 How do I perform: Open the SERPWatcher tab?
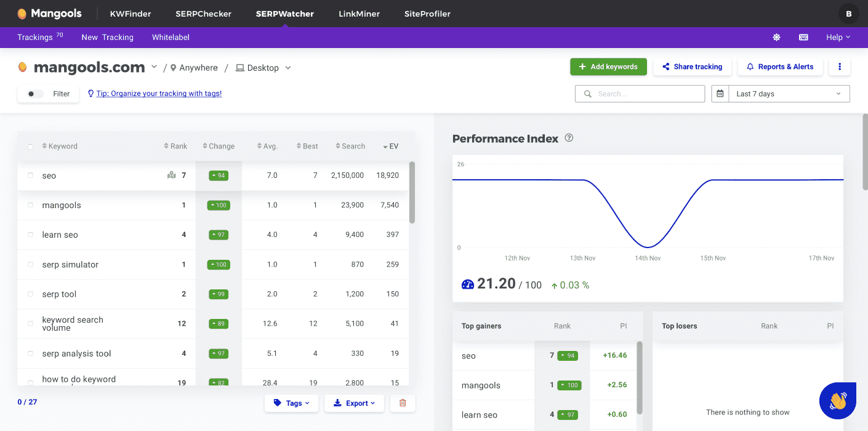click(x=285, y=14)
